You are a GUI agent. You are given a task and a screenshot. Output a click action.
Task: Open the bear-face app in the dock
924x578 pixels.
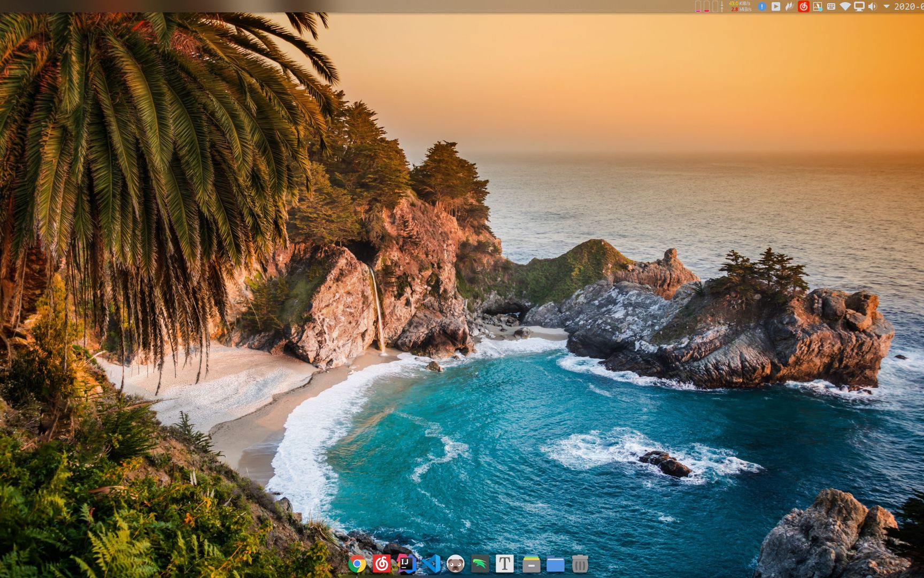(x=456, y=564)
